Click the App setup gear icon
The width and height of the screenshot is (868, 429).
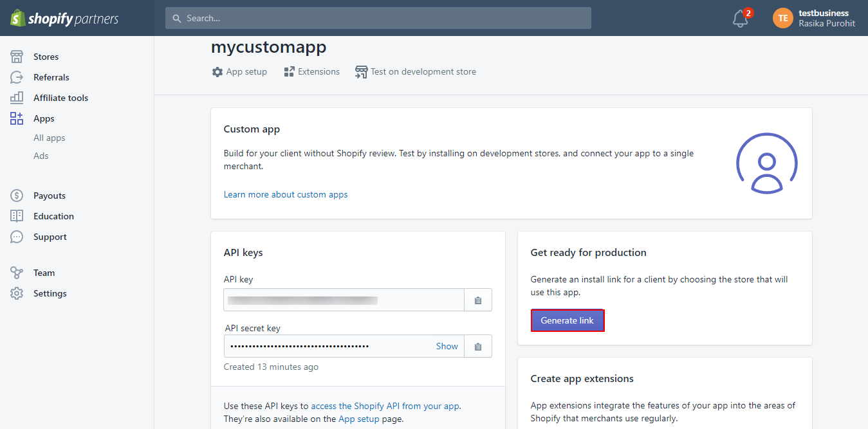[x=217, y=72]
